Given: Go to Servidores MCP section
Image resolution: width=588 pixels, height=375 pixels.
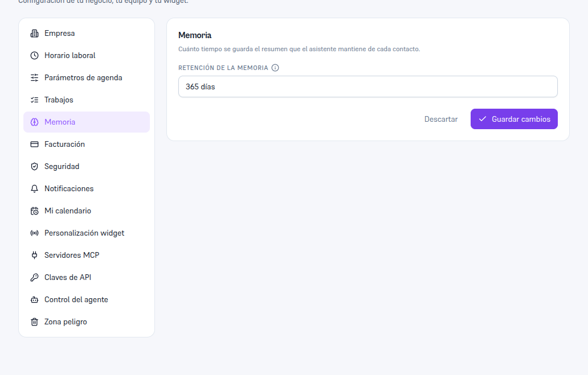Looking at the screenshot, I should [x=87, y=255].
